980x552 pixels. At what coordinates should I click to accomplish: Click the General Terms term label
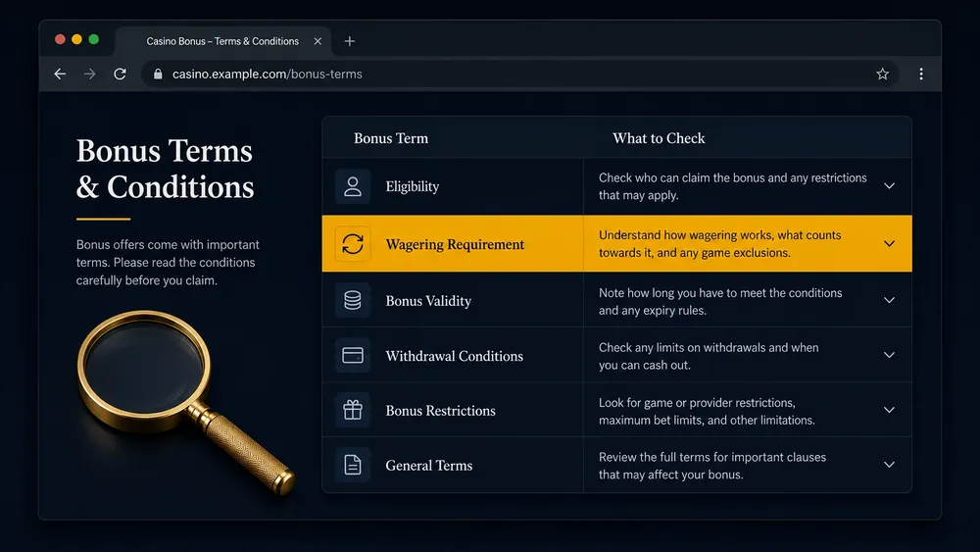pyautogui.click(x=429, y=466)
